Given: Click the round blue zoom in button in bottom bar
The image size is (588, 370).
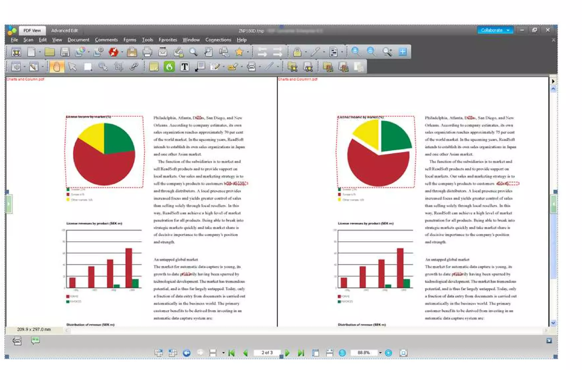Looking at the screenshot, I should point(388,353).
